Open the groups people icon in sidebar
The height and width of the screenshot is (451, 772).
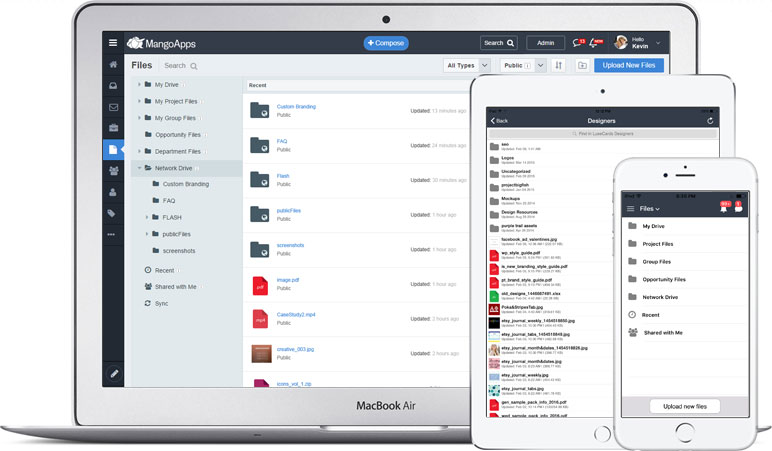(x=113, y=171)
